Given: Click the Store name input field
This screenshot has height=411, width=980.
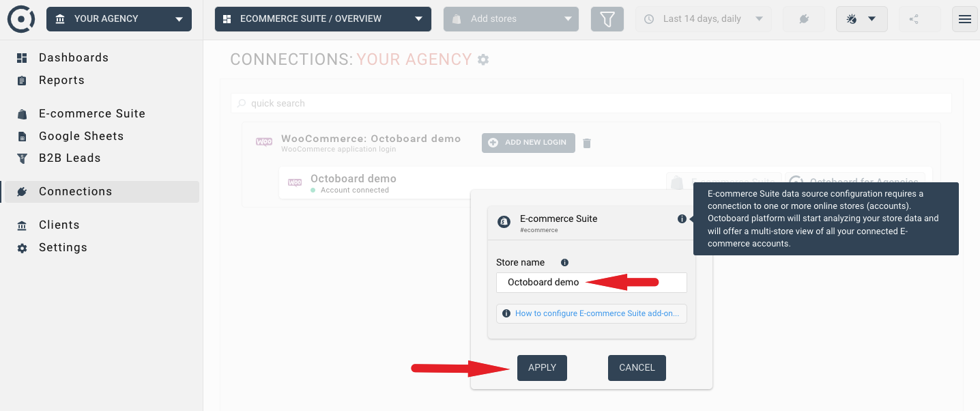Looking at the screenshot, I should [591, 283].
